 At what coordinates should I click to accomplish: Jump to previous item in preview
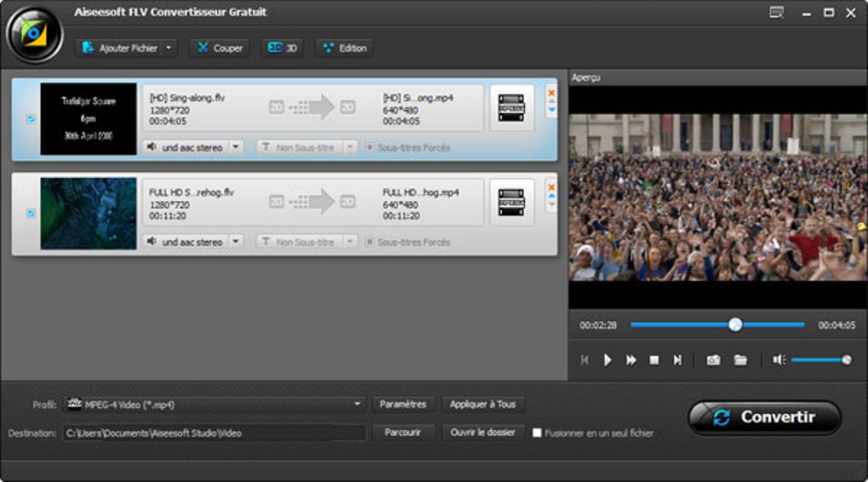pos(585,360)
